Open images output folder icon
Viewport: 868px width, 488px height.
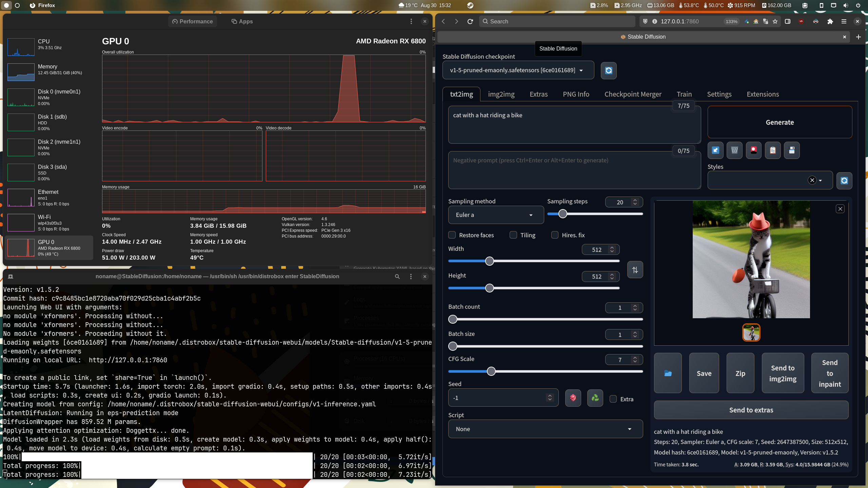pyautogui.click(x=668, y=373)
